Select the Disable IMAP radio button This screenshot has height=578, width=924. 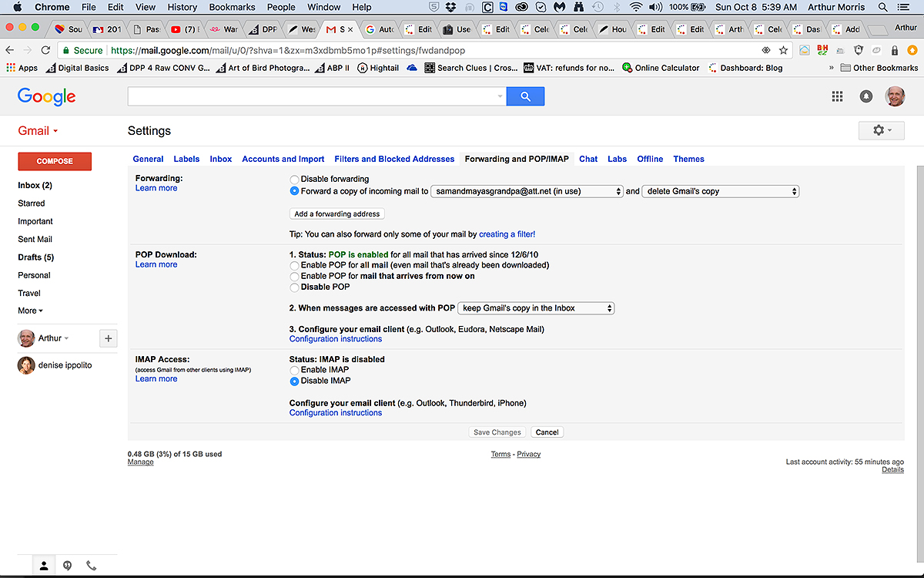(x=294, y=381)
